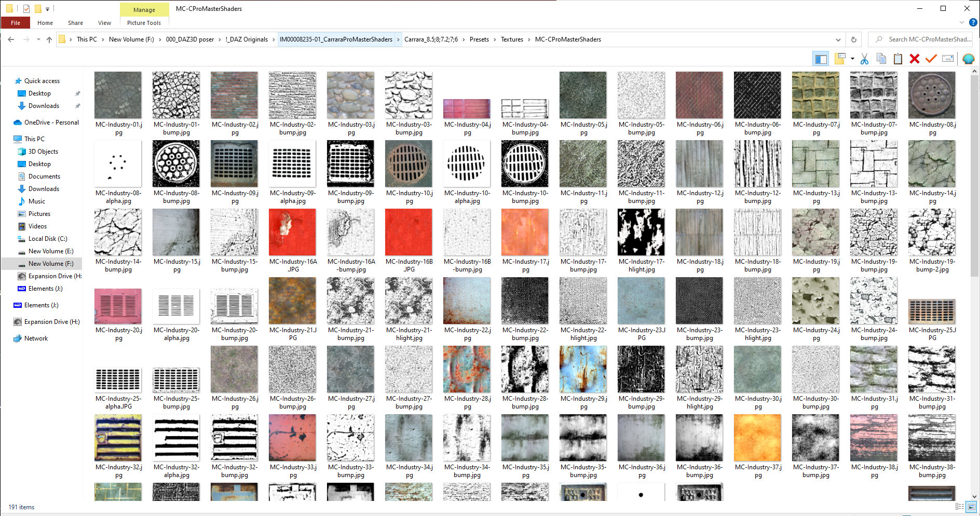Click the orange checkmark properties icon
Screen dimensions: 980x516
coord(931,59)
